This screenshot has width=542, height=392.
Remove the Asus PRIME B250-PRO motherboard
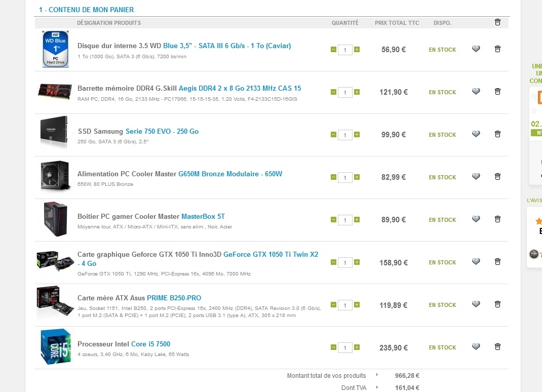tap(497, 304)
